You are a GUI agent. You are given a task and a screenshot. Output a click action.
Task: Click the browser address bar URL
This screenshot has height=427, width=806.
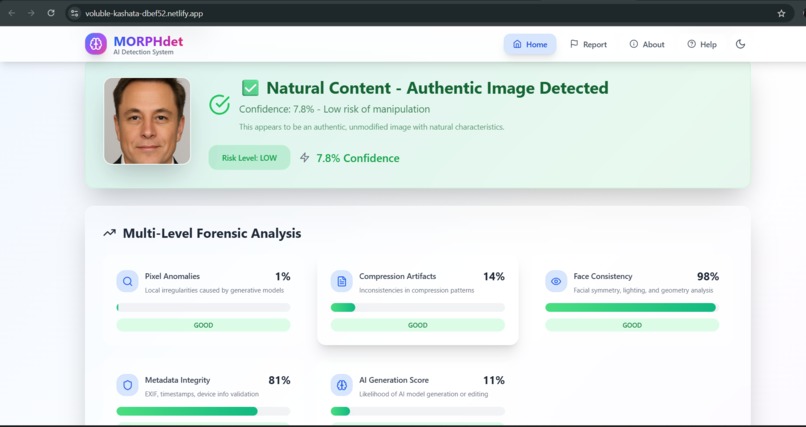tap(144, 13)
